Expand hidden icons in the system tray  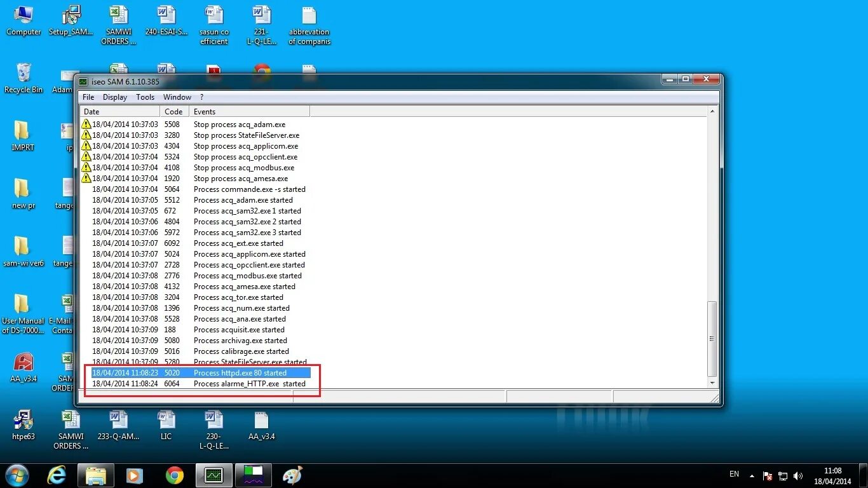click(750, 475)
